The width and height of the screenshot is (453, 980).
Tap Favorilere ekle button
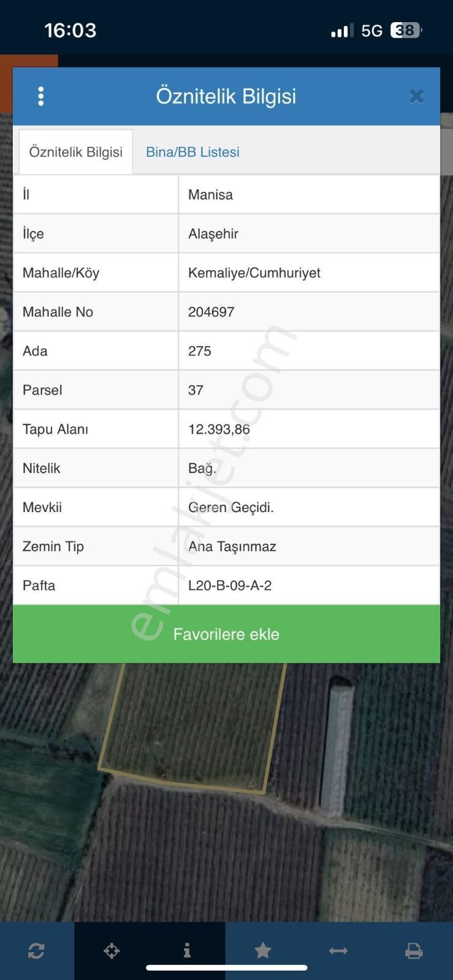coord(226,634)
